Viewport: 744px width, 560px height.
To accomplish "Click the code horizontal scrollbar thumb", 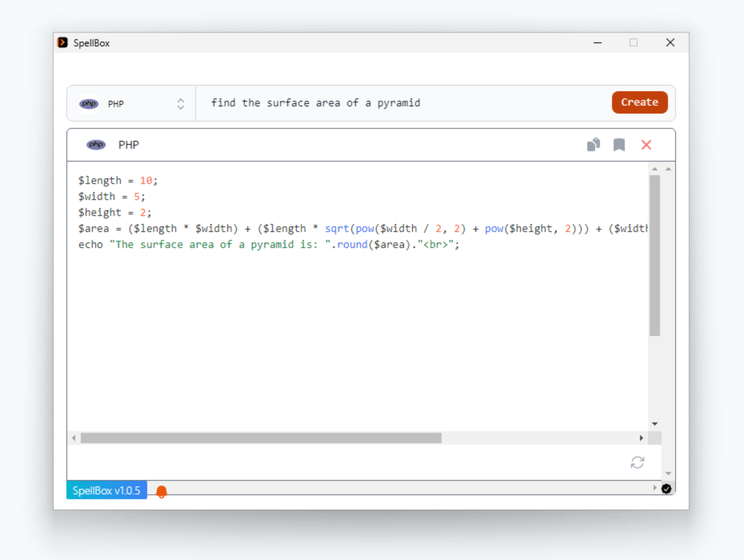I will click(261, 438).
